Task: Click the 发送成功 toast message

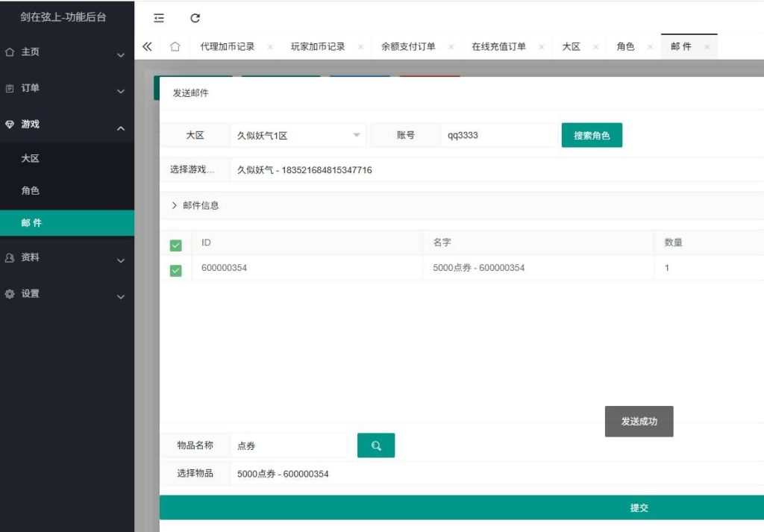Action: (639, 422)
